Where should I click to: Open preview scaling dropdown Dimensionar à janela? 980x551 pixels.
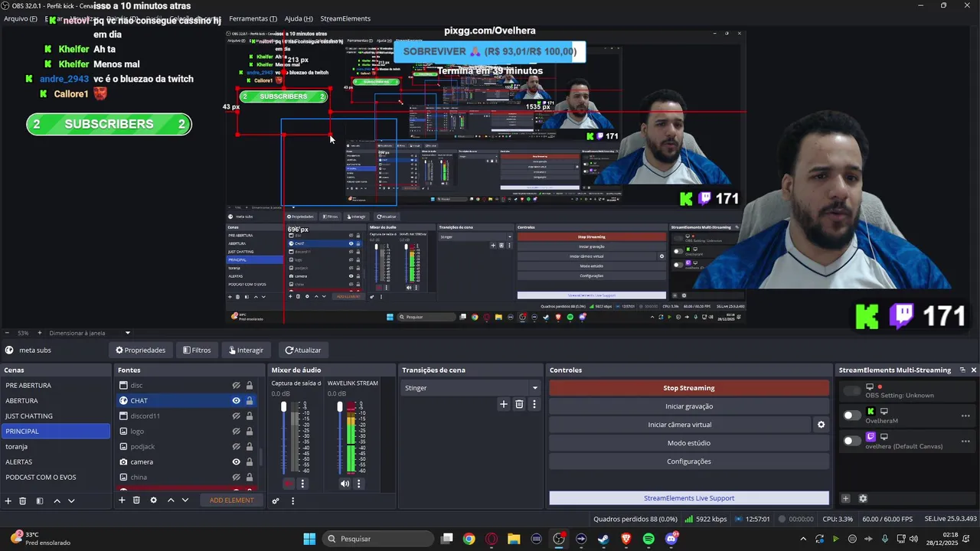(90, 333)
